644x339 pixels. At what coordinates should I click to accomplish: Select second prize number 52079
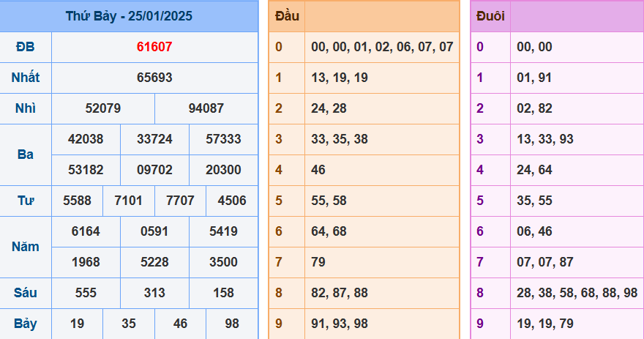(x=103, y=108)
